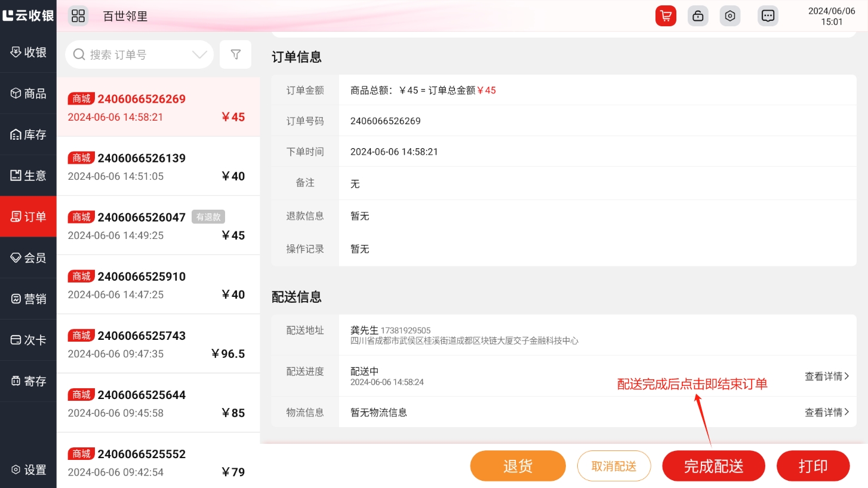868x488 pixels.
Task: Open 设置 settings at sidebar bottom
Action: [x=28, y=469]
